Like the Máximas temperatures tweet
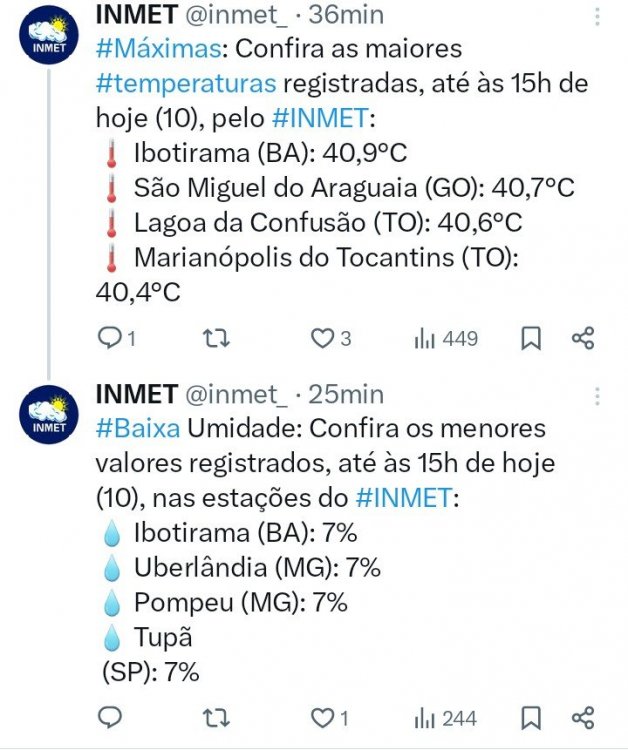This screenshot has width=628, height=750. [322, 338]
